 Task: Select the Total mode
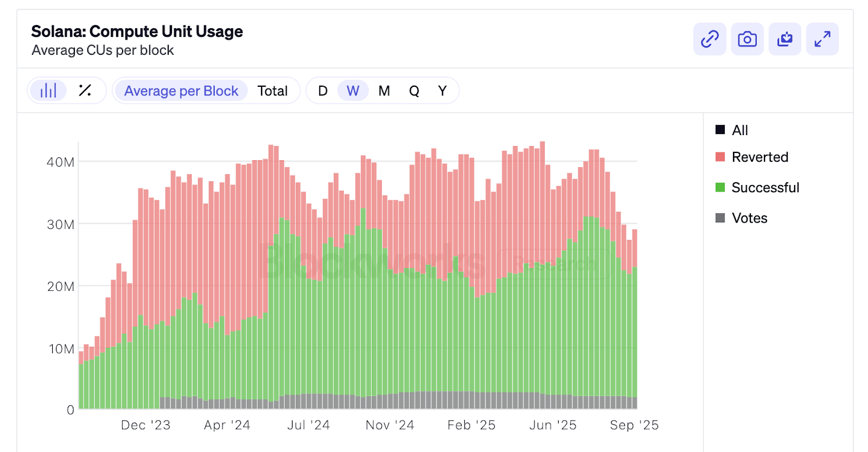point(272,91)
